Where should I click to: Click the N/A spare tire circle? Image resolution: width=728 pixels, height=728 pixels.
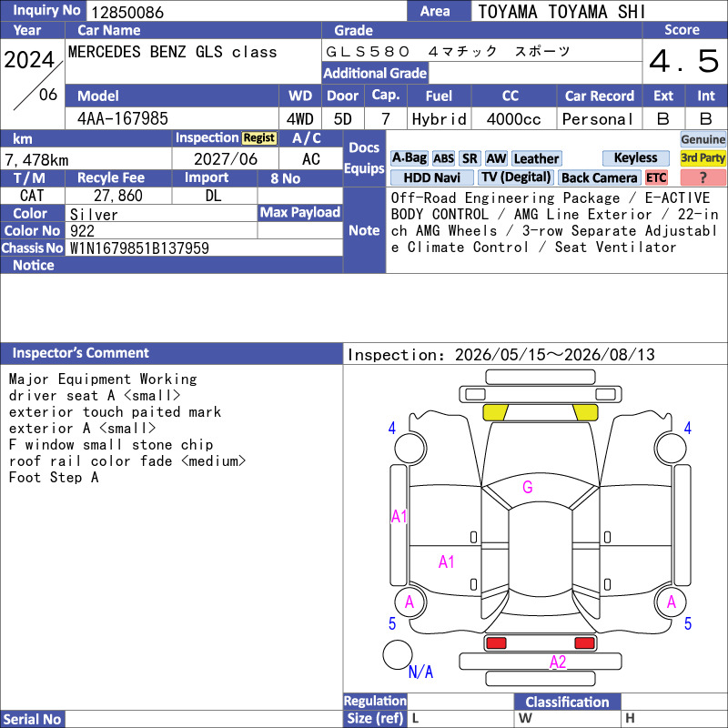[x=398, y=654]
